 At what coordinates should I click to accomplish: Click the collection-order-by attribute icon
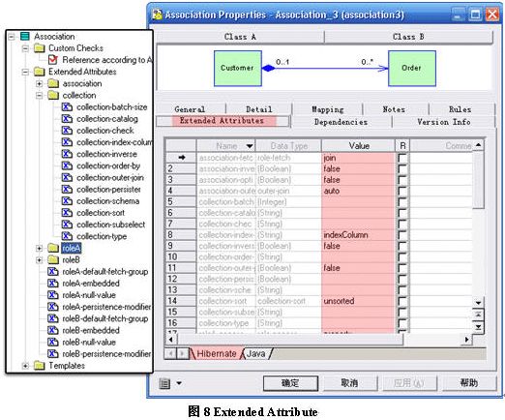pos(67,165)
